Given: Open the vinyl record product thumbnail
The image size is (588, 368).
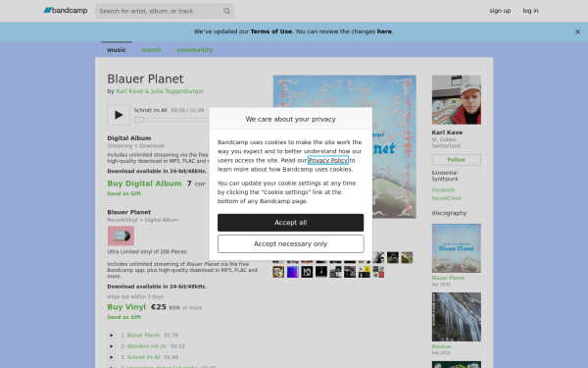Looking at the screenshot, I should point(121,236).
